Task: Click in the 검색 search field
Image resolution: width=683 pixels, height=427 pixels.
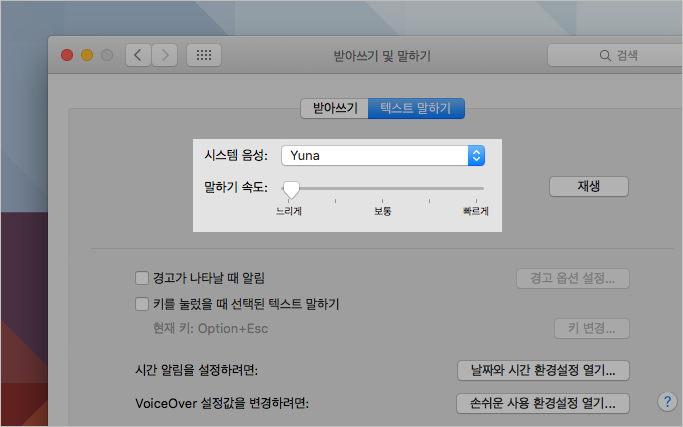Action: pyautogui.click(x=615, y=55)
